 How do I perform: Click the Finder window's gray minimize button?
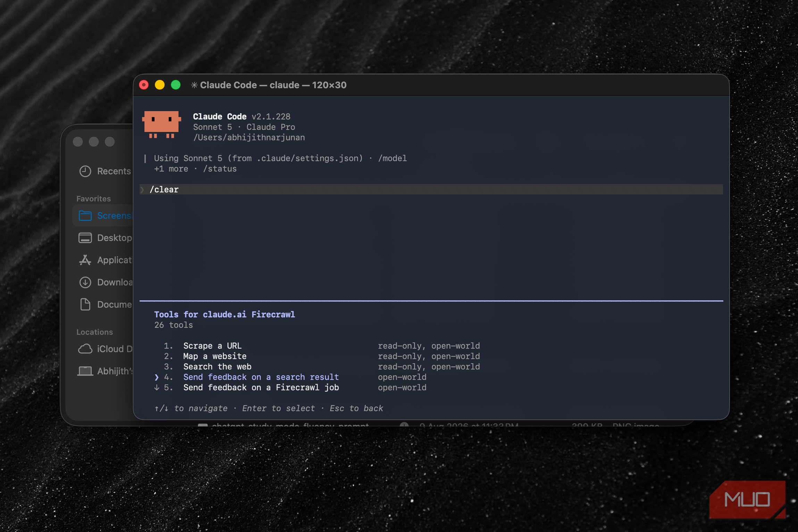94,142
